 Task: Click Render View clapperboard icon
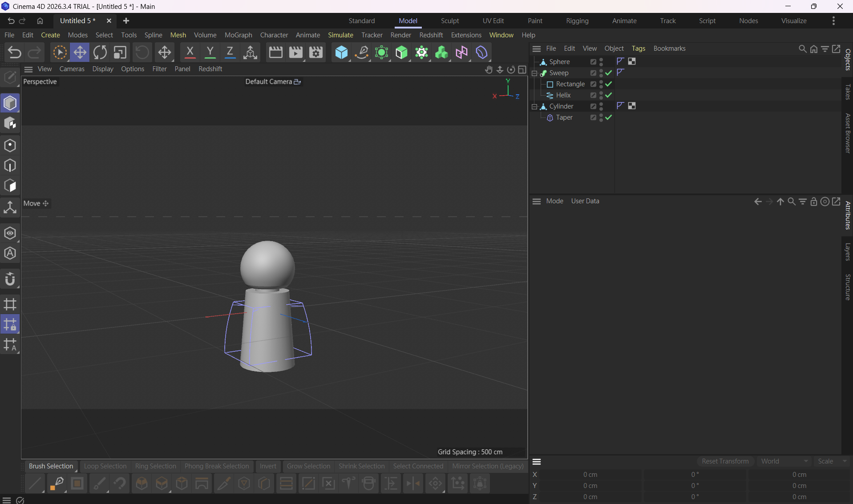click(276, 52)
